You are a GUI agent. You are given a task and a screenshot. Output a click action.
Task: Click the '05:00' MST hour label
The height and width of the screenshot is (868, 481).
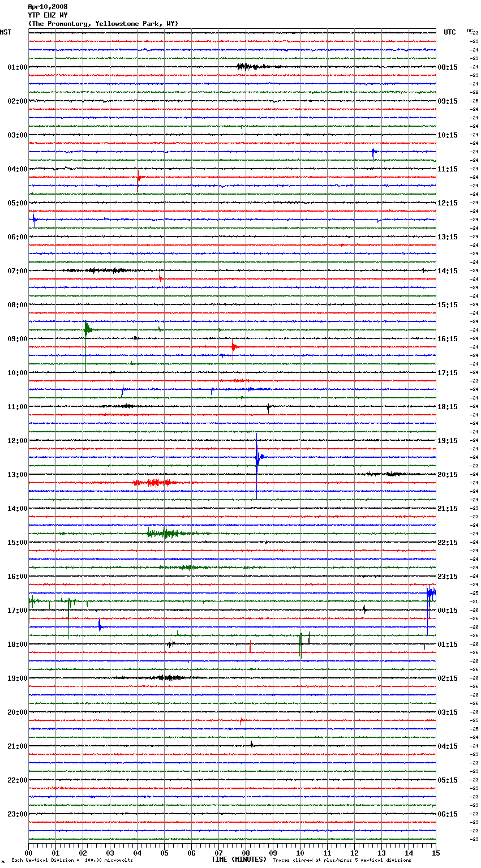pos(18,203)
